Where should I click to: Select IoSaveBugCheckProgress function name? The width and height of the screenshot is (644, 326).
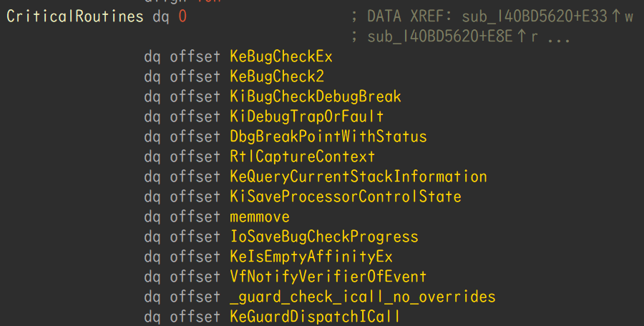[x=324, y=237]
